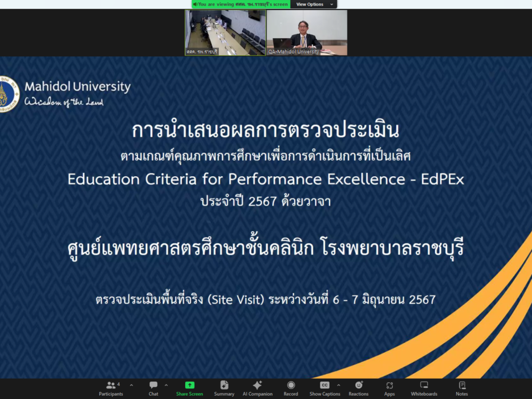Toggle Show Captions on

click(325, 388)
